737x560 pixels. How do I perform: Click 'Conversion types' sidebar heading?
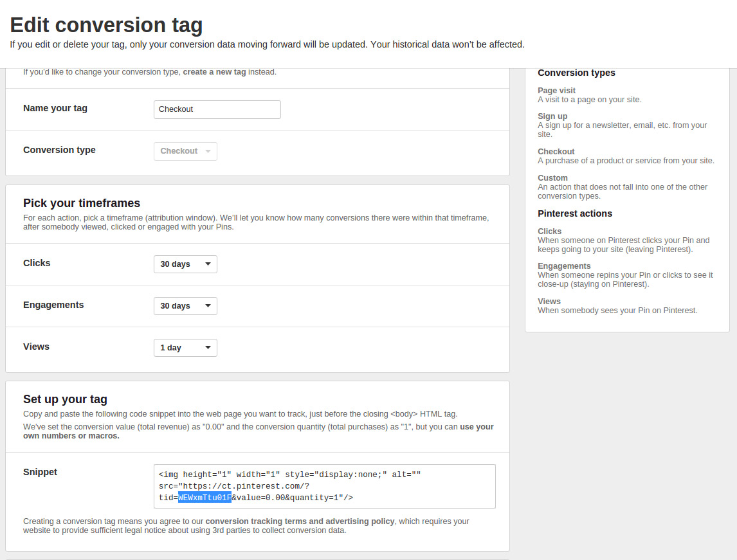pyautogui.click(x=576, y=73)
